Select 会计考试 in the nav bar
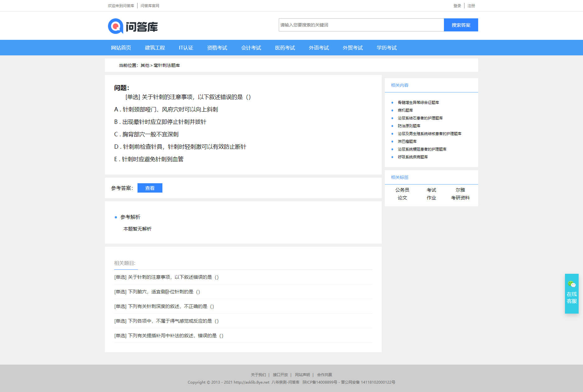583x392 pixels. [x=251, y=48]
